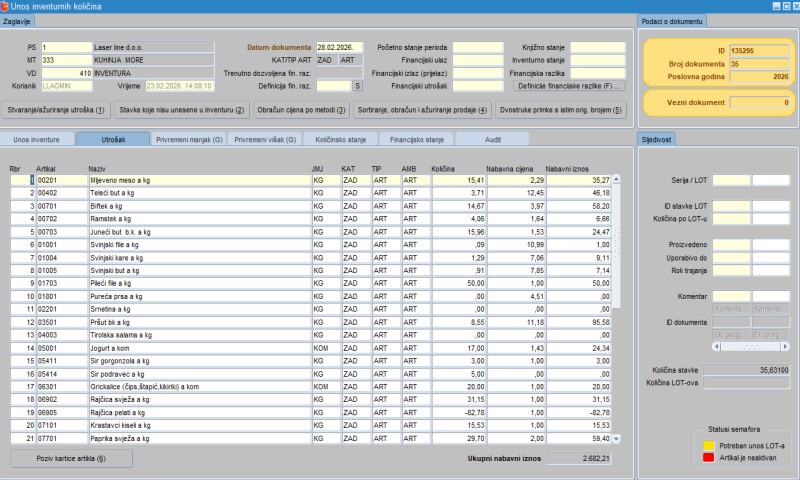
Task: Click the left arrow of the Sljedivost scrollbar
Action: (x=716, y=347)
